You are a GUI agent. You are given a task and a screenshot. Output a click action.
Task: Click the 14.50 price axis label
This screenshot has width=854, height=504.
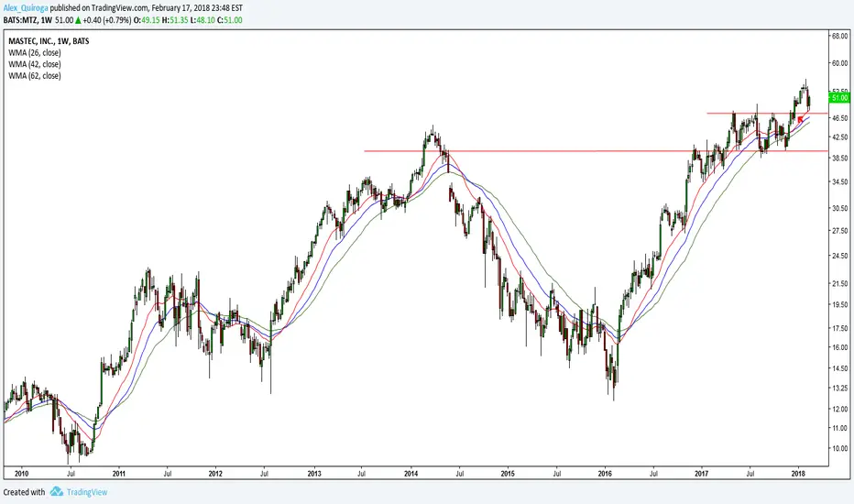tap(840, 369)
